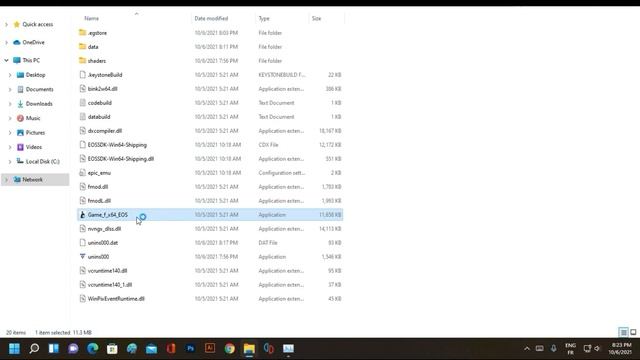Expand Documents tree node
The width and height of the screenshot is (640, 360).
(10, 89)
